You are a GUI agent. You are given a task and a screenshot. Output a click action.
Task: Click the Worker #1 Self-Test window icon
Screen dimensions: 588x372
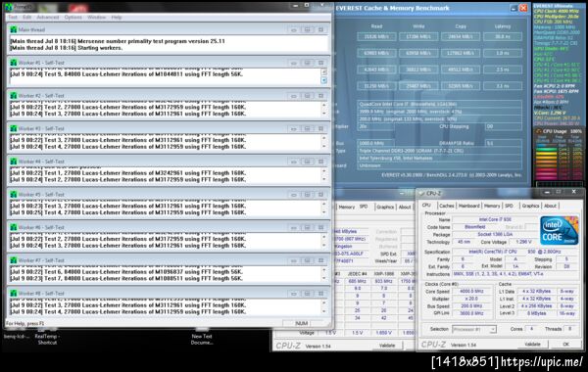(x=14, y=63)
